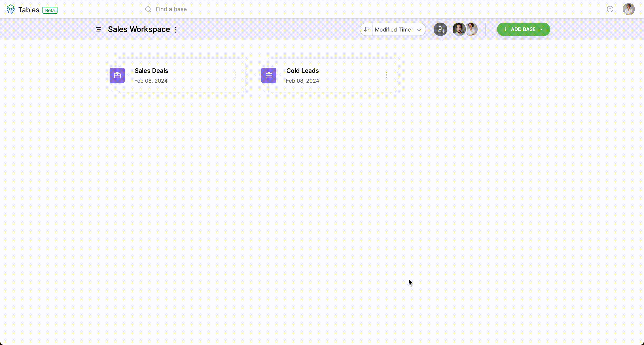644x345 pixels.
Task: Click the search magnifier icon
Action: tap(148, 9)
